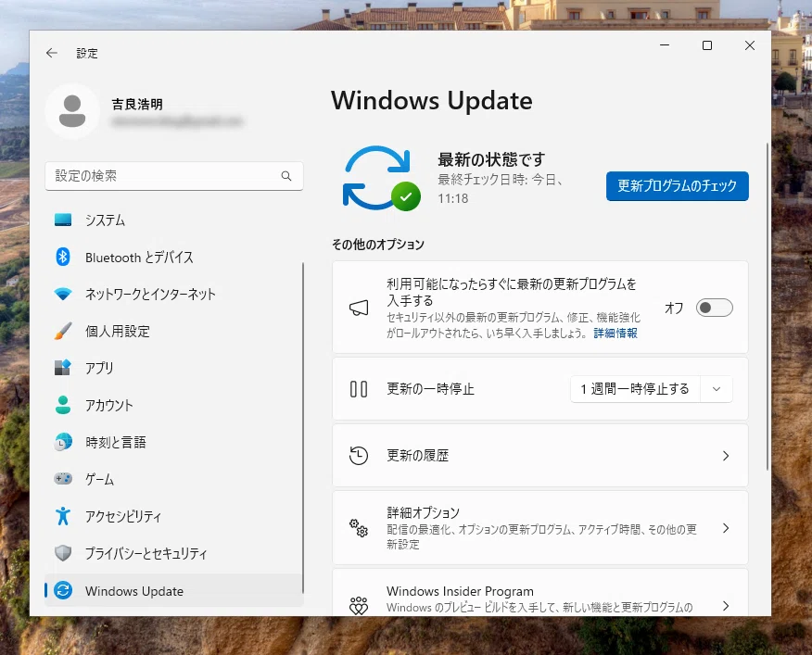Click the システム monitor icon
812x655 pixels.
pyautogui.click(x=63, y=220)
